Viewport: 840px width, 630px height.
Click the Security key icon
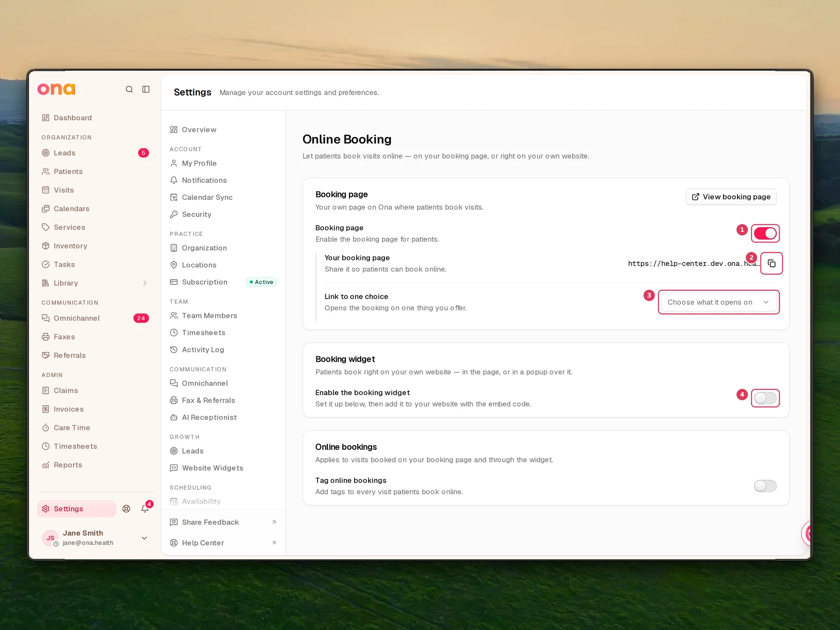(x=174, y=214)
